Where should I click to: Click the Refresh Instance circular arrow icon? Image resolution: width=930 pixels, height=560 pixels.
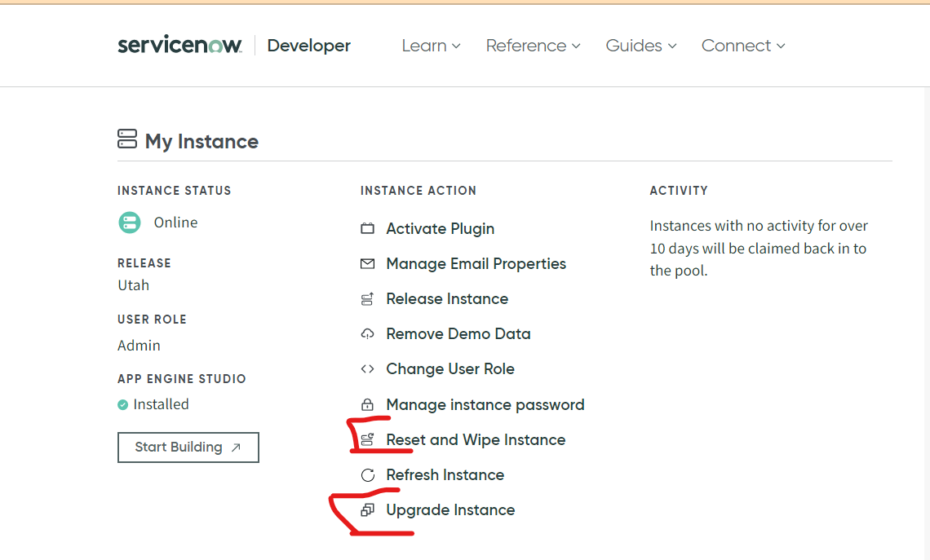(368, 475)
